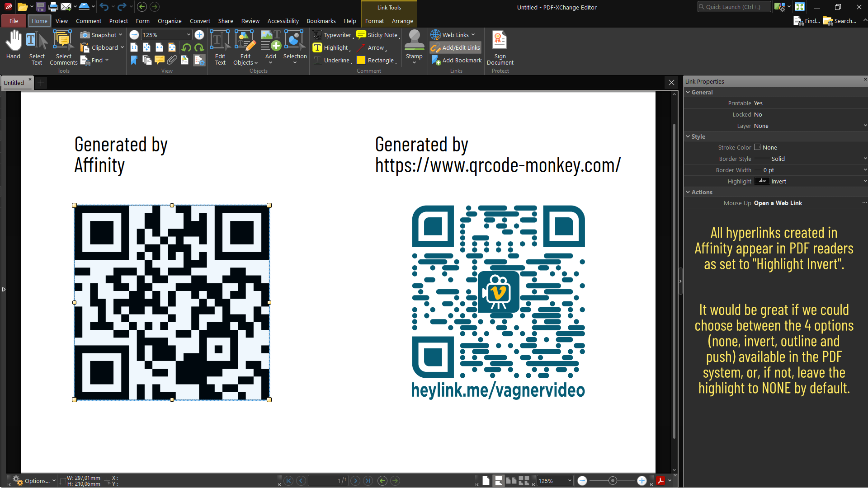Click the zoom slider in status bar

(x=612, y=481)
